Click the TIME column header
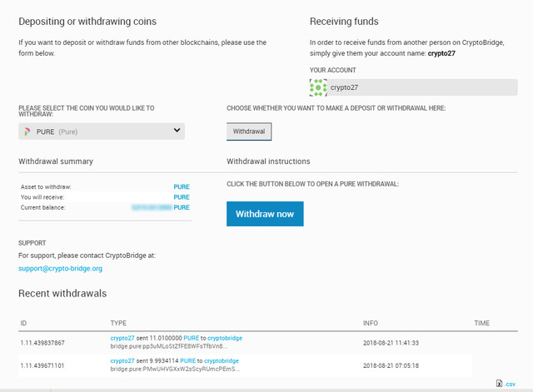 tap(482, 323)
